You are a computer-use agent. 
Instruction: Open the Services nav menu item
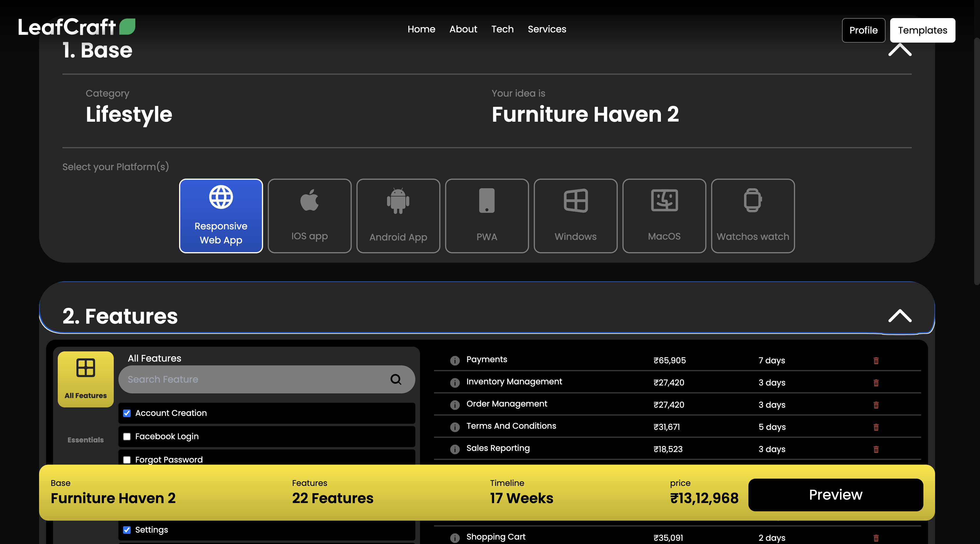(547, 29)
